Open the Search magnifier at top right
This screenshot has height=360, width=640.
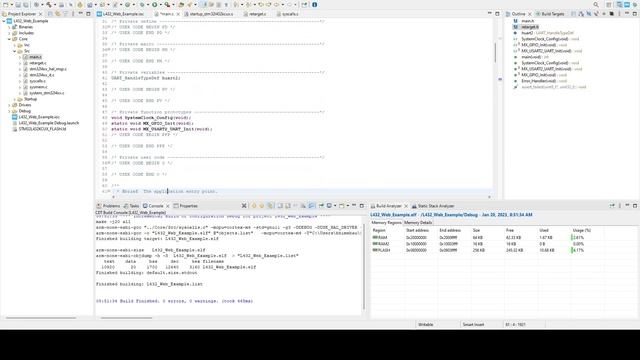click(596, 4)
